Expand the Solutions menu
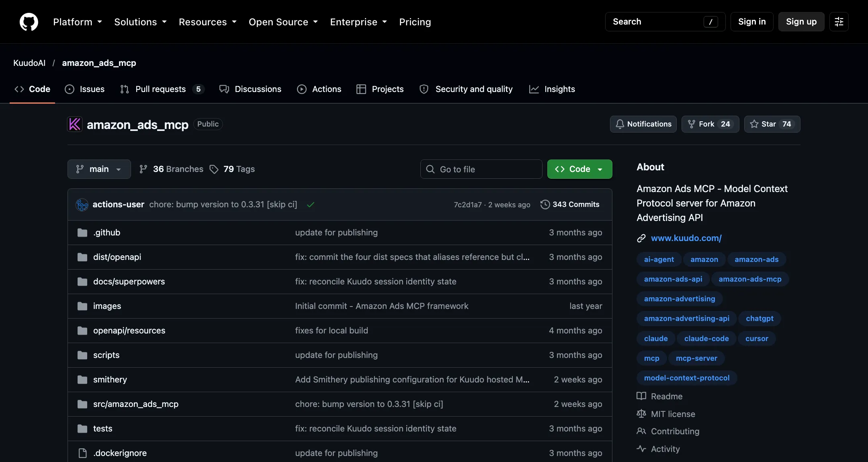The height and width of the screenshot is (462, 868). (x=140, y=22)
